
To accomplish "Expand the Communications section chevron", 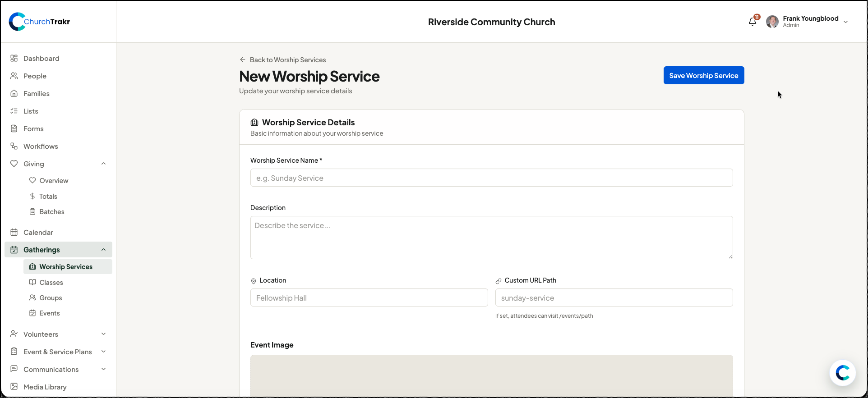I will [103, 369].
